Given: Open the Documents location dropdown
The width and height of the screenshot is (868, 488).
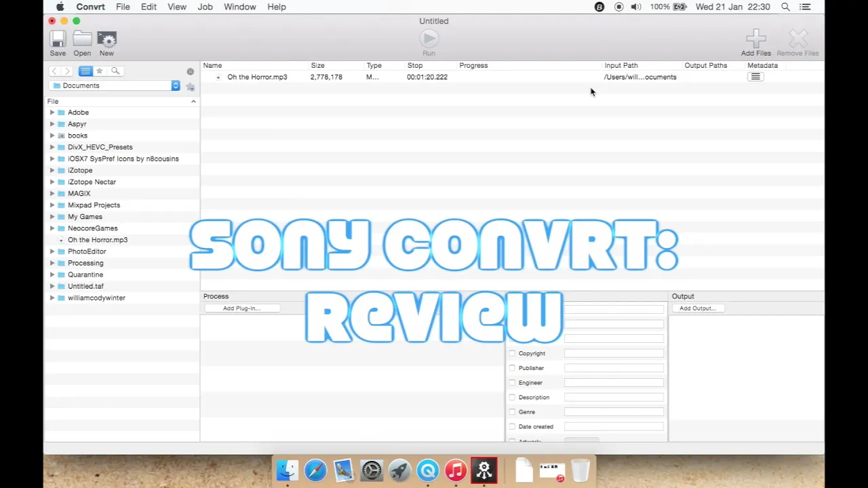Looking at the screenshot, I should [x=115, y=85].
